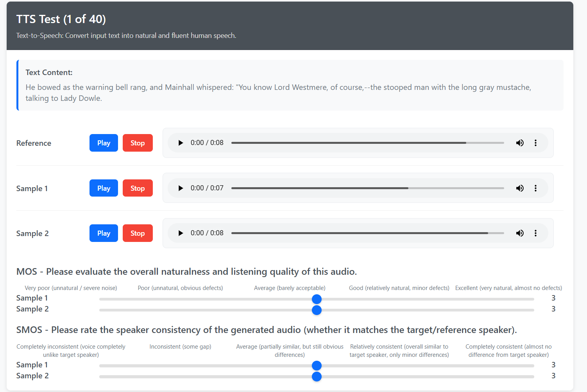Image resolution: width=587 pixels, height=392 pixels.
Task: Click SMOS Sample 1 slider handle
Action: [317, 366]
